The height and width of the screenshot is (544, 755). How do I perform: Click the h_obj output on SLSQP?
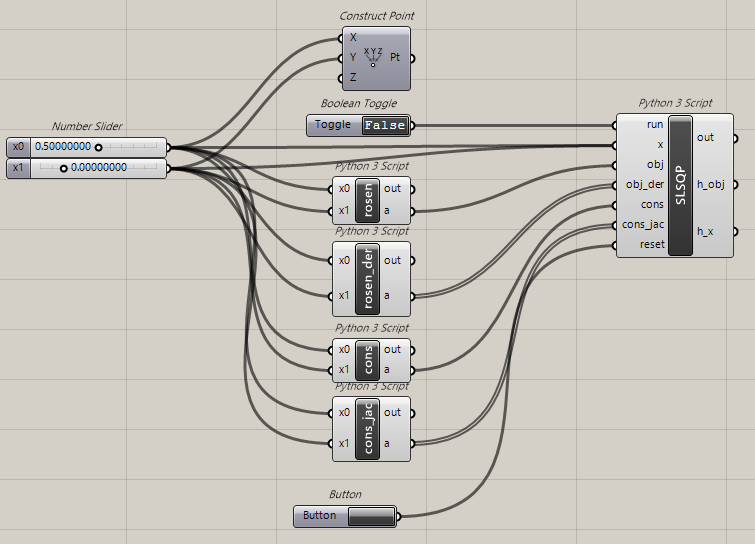(x=710, y=184)
